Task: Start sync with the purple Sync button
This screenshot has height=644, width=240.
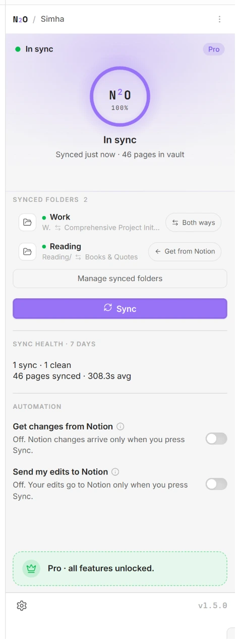Action: click(x=120, y=308)
